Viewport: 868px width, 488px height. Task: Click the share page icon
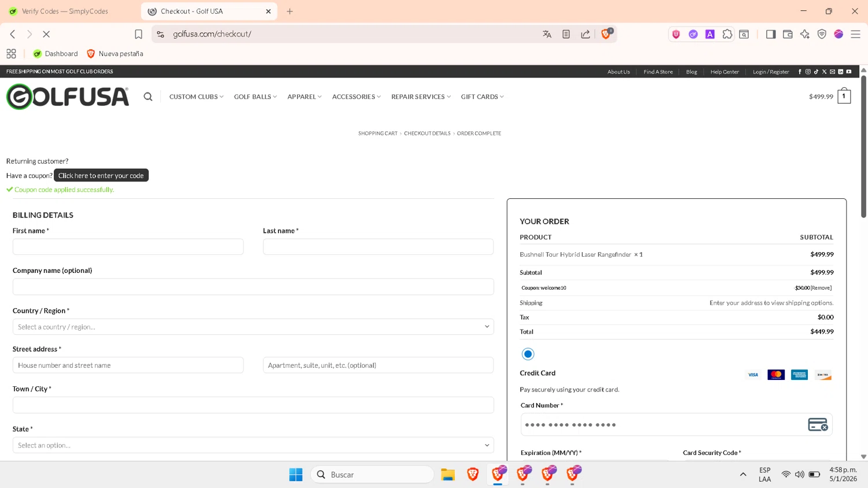pos(586,34)
